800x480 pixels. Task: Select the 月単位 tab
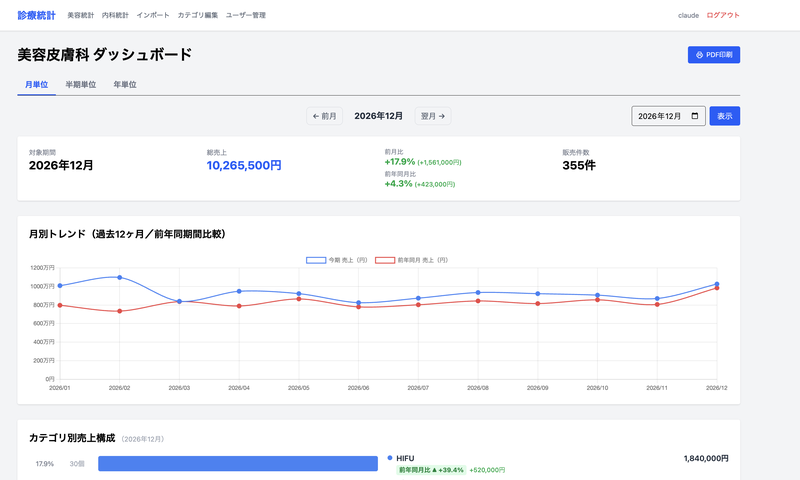tap(36, 85)
